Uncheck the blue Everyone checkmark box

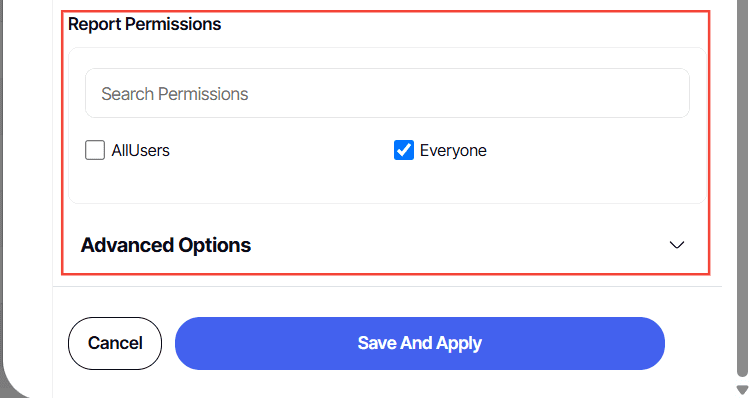404,150
